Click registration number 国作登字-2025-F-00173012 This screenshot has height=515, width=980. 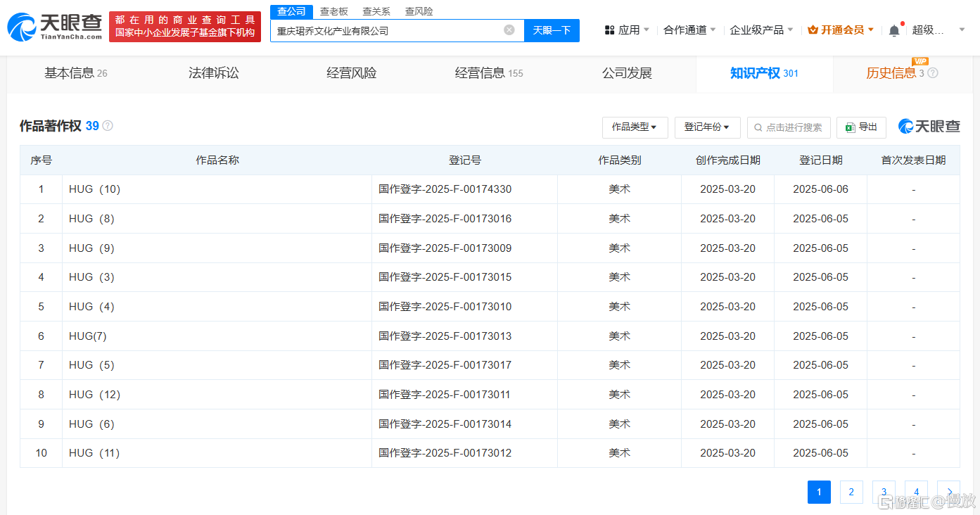click(x=445, y=453)
